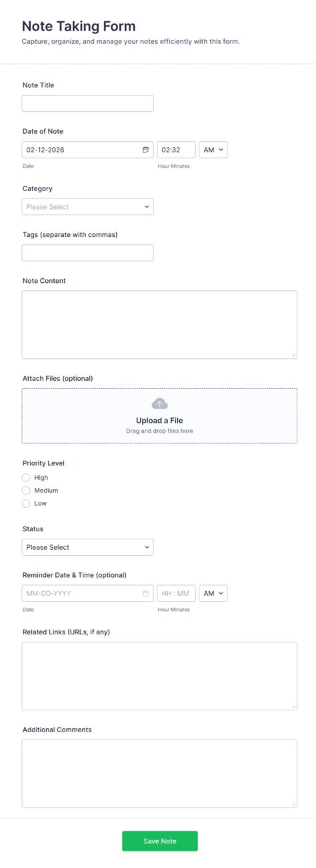
Task: Click the Save Note button
Action: [160, 841]
